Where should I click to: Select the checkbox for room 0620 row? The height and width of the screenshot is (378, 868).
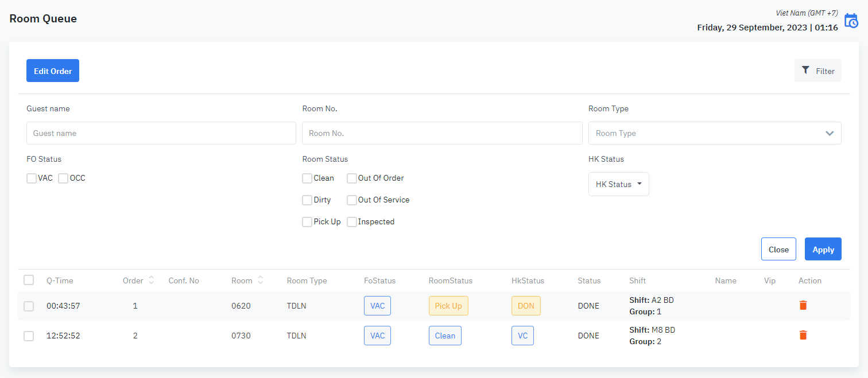(x=29, y=306)
